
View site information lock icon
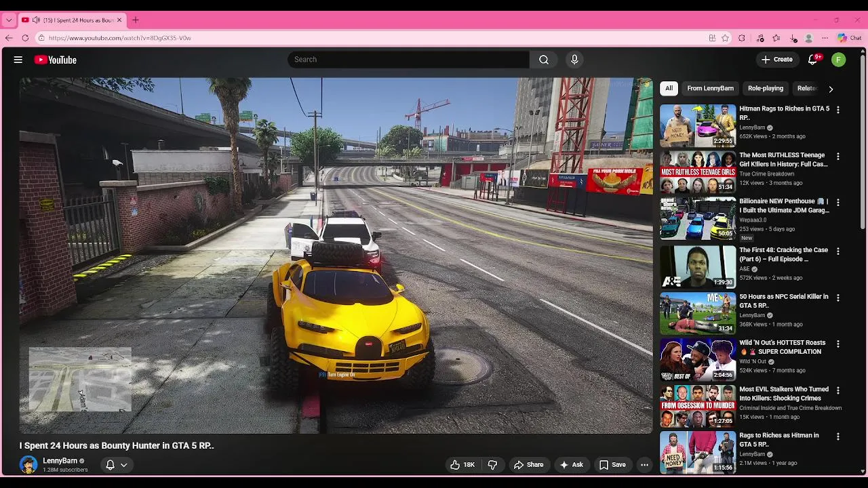[x=41, y=38]
